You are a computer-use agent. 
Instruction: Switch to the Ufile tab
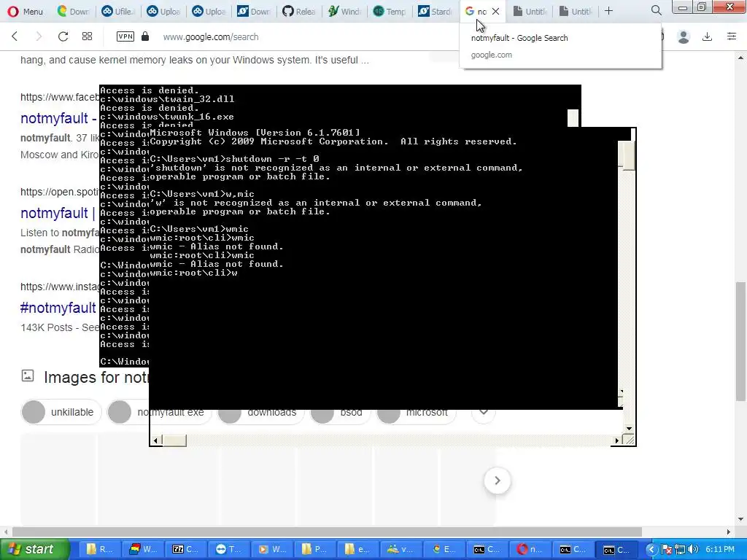click(x=119, y=11)
